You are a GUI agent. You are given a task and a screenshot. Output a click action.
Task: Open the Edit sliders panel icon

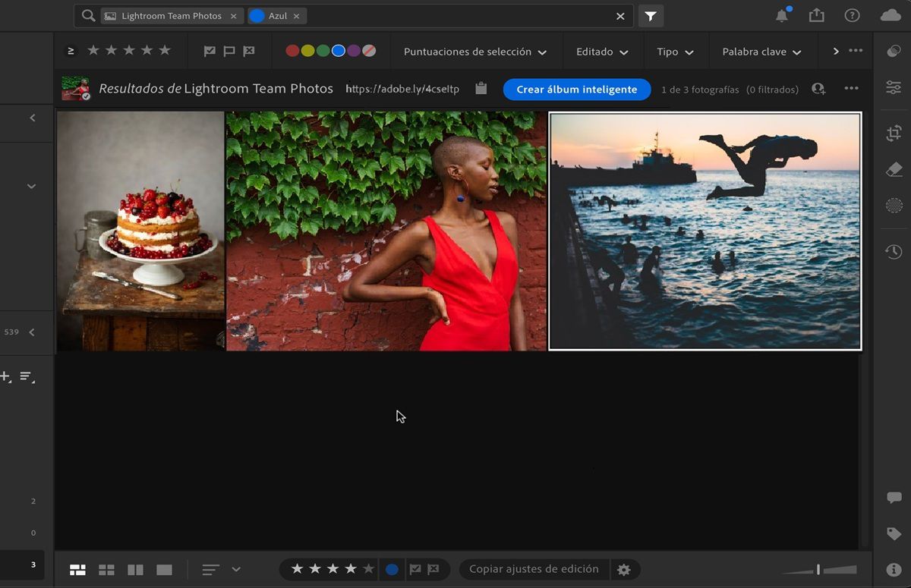click(894, 89)
